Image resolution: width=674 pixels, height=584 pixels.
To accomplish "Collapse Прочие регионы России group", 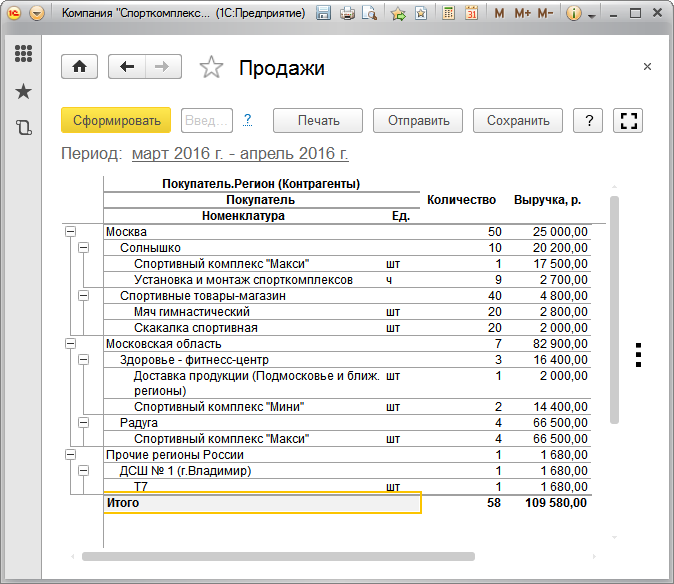I will click(x=70, y=455).
